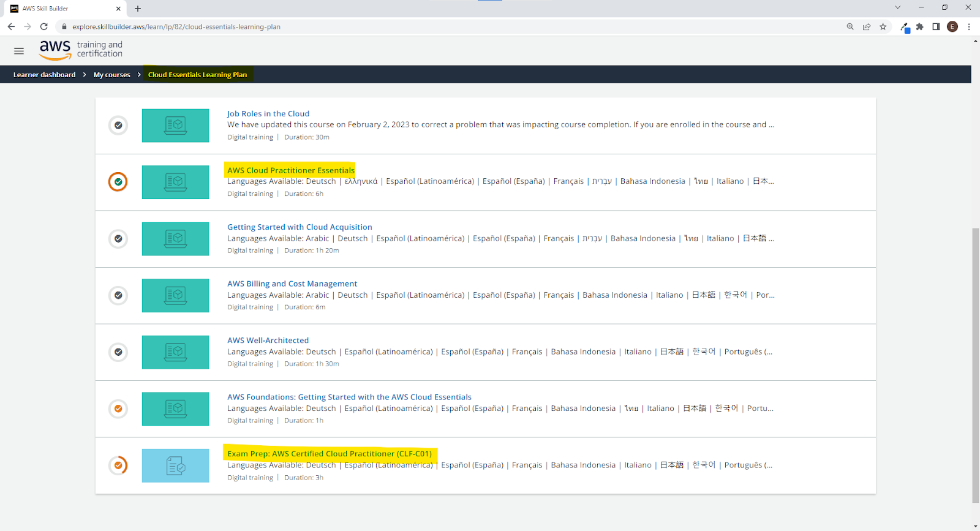Click 'Duration: 3h' text

click(304, 478)
